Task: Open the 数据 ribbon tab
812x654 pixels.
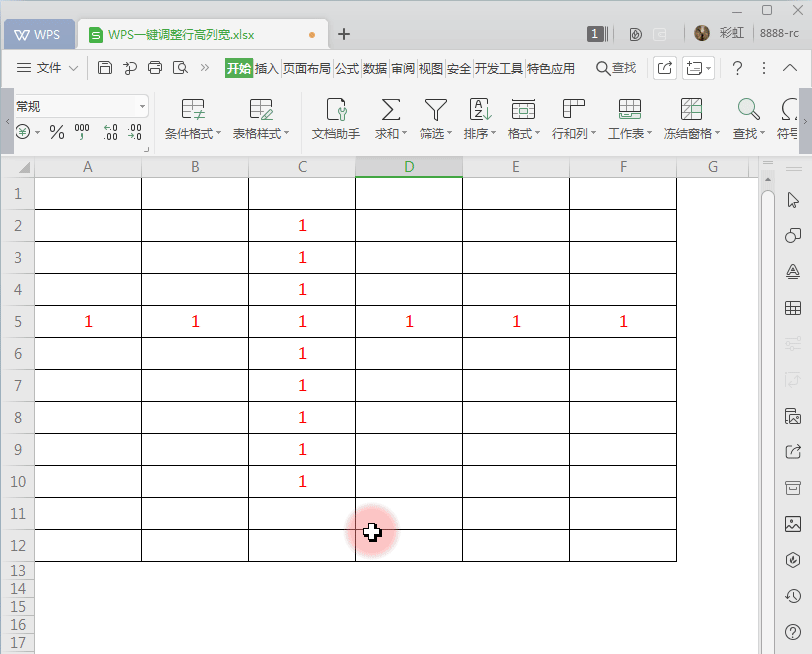Action: [375, 68]
